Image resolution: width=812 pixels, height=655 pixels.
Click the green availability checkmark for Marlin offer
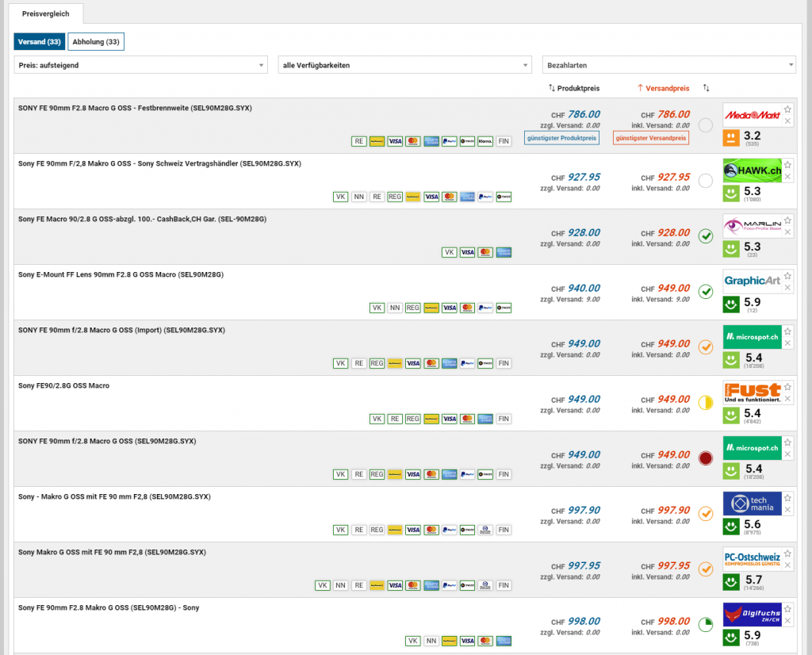(706, 236)
